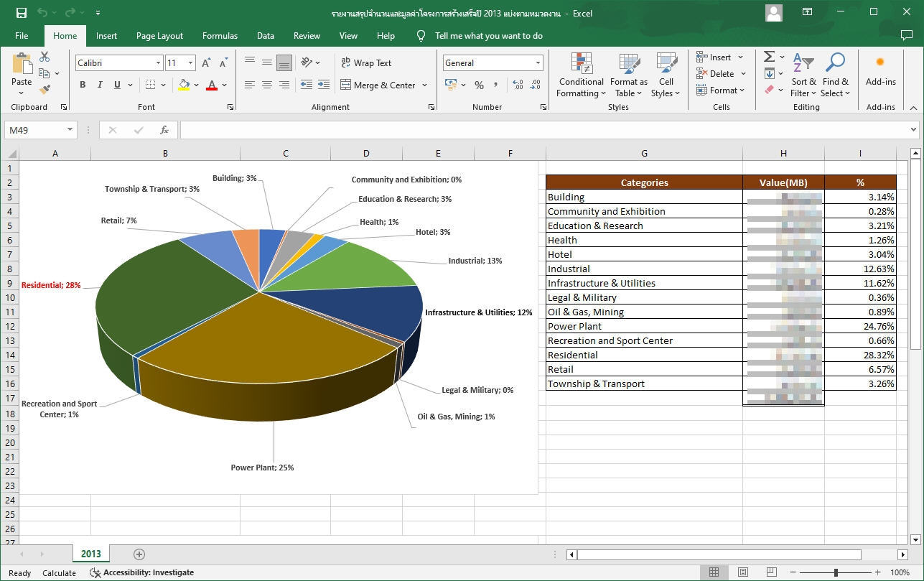The width and height of the screenshot is (924, 581).
Task: Toggle Bold formatting
Action: 83,85
